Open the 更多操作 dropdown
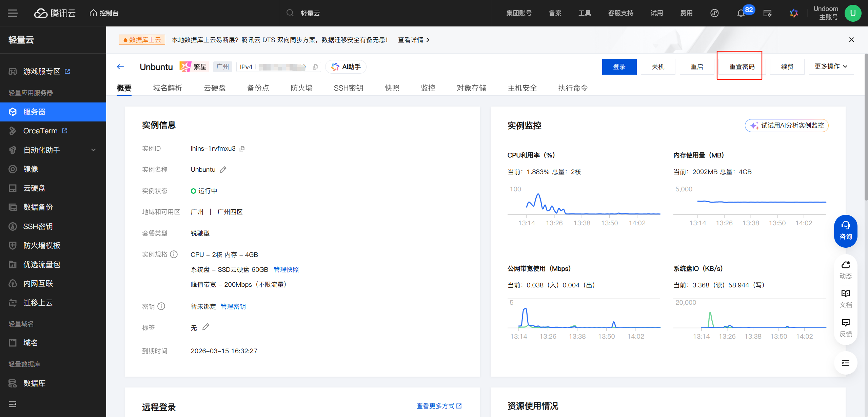 (831, 67)
